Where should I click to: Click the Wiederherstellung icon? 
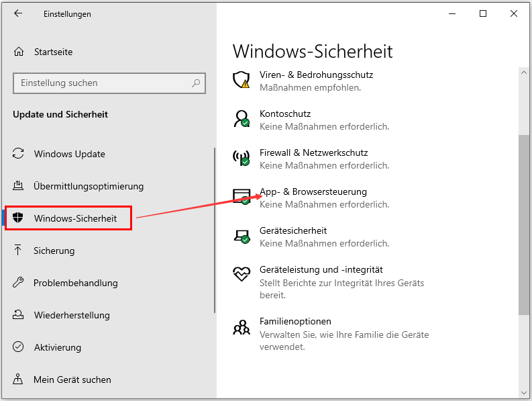pyautogui.click(x=18, y=314)
